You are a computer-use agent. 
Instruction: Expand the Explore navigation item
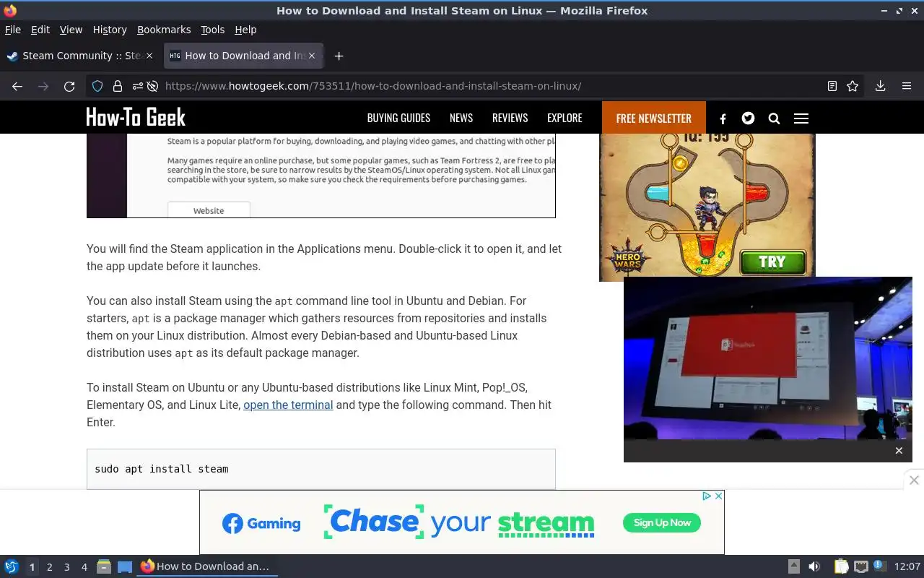coord(565,118)
